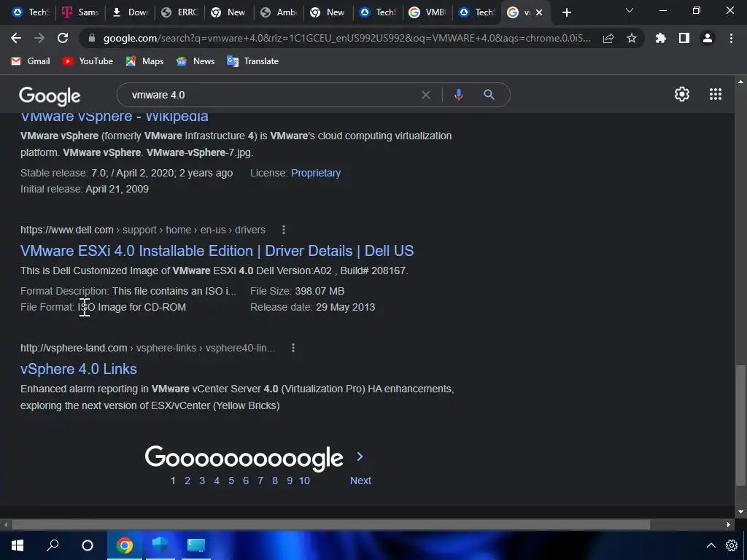
Task: Click the horizontal scrollbar thumb
Action: click(331, 525)
